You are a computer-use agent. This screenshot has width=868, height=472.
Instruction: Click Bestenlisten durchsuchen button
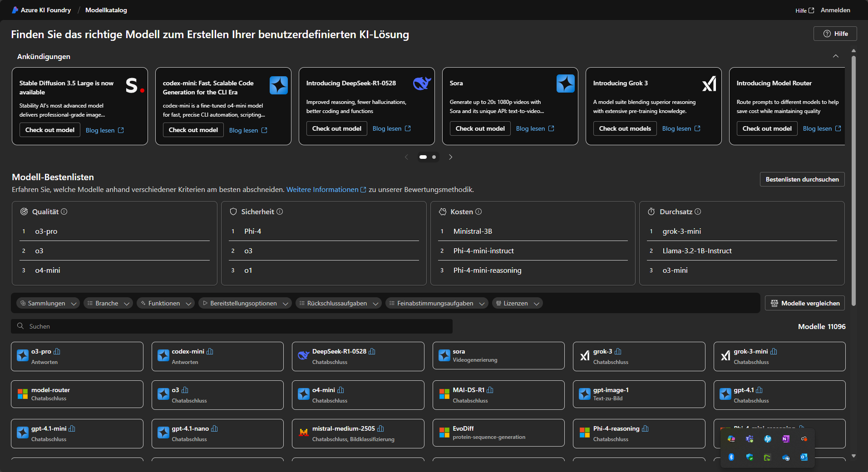802,179
